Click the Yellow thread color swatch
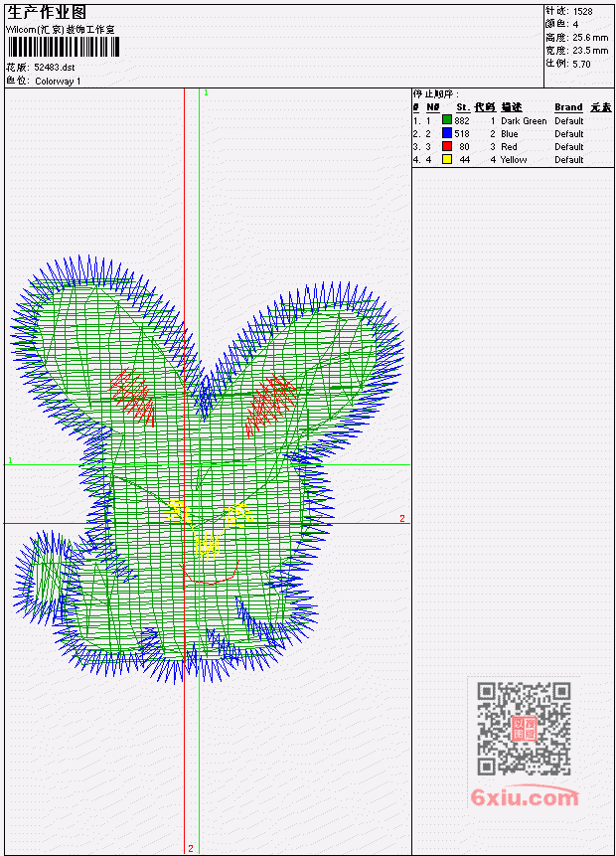Viewport: 616px width, 856px height. click(447, 159)
